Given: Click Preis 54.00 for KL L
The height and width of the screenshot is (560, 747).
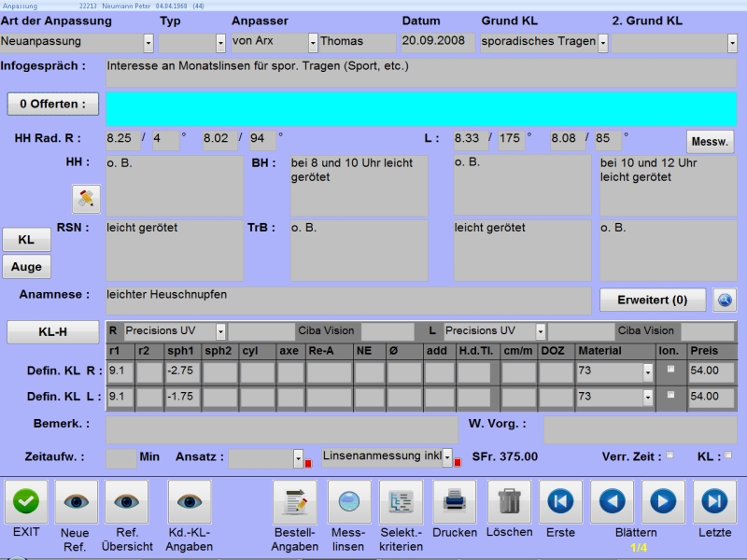Looking at the screenshot, I should tap(712, 398).
